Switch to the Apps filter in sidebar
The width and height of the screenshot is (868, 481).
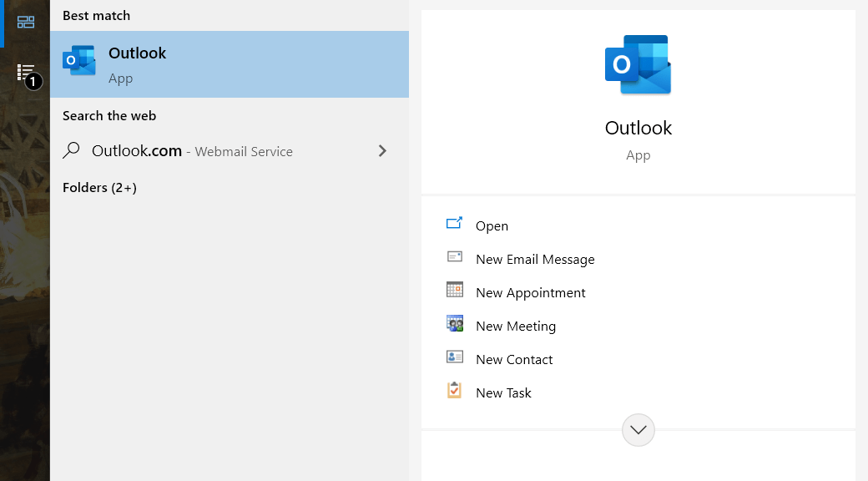coord(25,23)
